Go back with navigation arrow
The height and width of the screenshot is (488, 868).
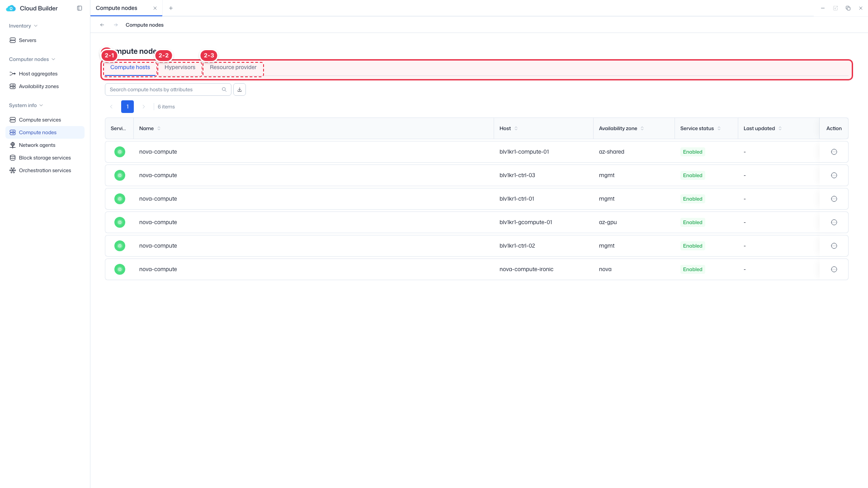pos(102,25)
